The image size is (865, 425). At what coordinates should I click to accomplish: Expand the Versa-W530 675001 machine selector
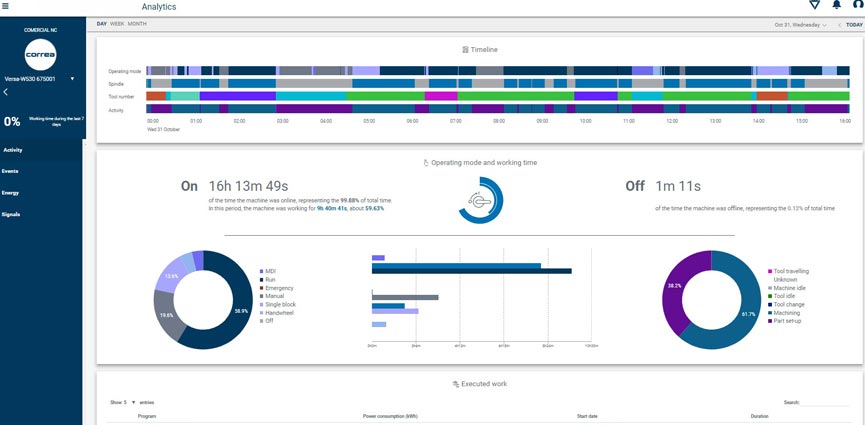73,78
